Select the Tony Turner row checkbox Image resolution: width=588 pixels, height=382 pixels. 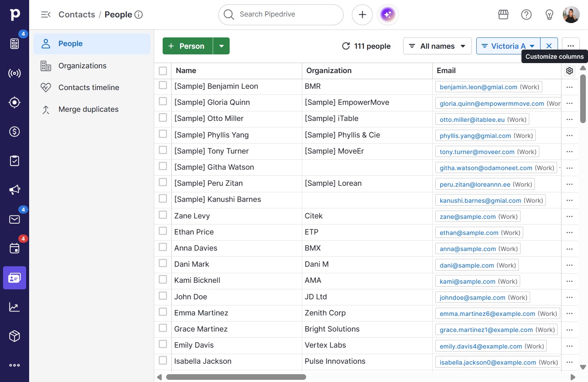point(163,150)
